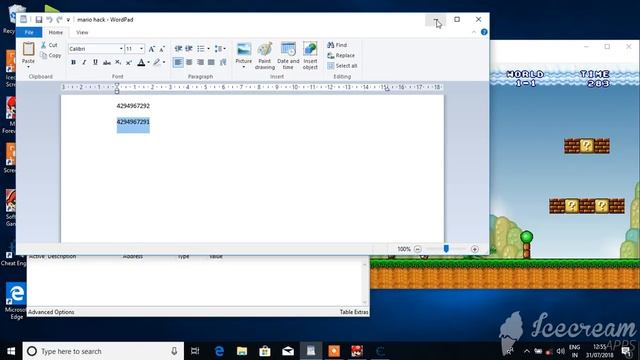Cut the selected text

point(49,45)
